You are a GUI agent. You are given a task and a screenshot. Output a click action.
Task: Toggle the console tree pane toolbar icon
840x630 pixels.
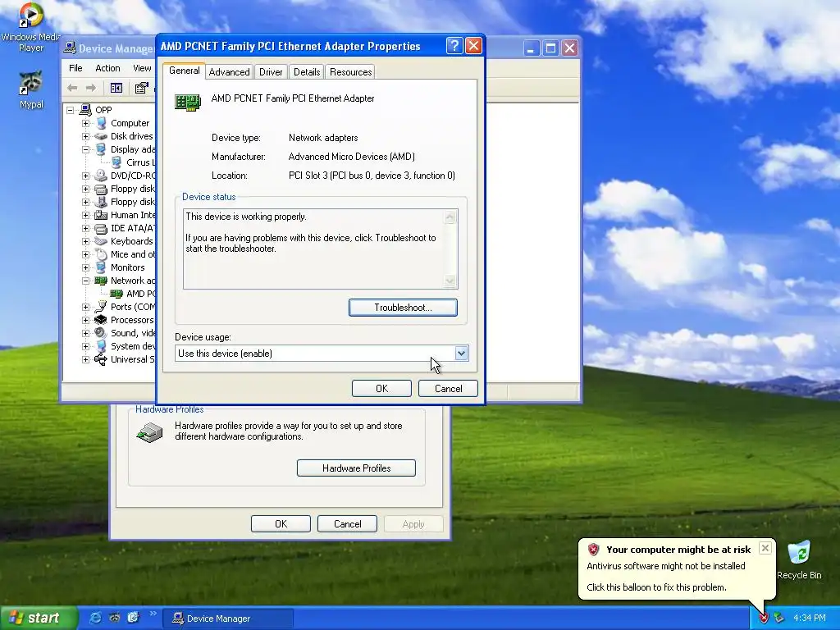point(116,88)
